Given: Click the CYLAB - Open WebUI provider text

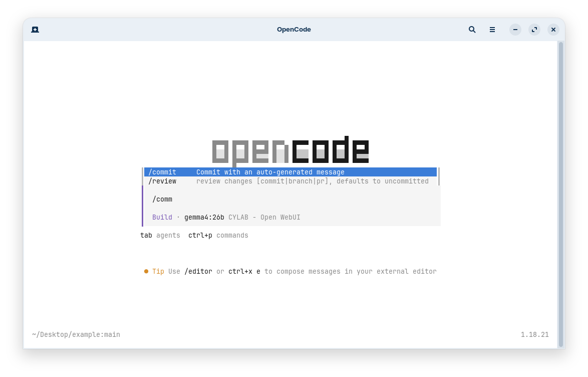Looking at the screenshot, I should pos(264,217).
